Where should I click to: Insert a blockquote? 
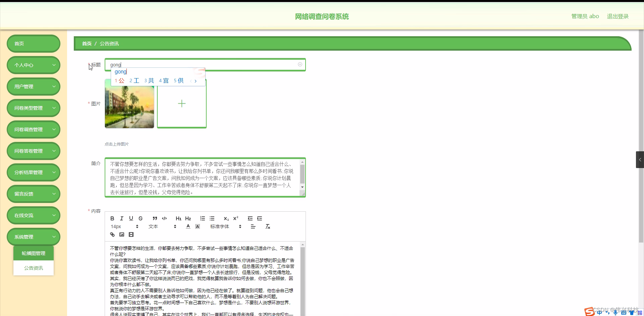[x=155, y=218]
